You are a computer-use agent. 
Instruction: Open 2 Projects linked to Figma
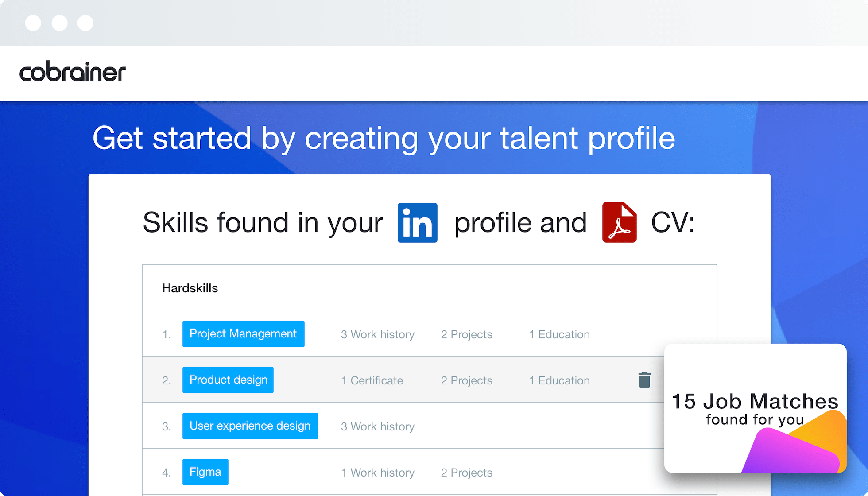[466, 473]
